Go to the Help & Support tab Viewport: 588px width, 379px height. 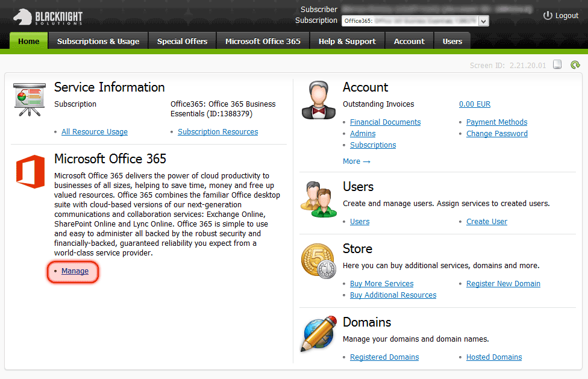pos(347,42)
